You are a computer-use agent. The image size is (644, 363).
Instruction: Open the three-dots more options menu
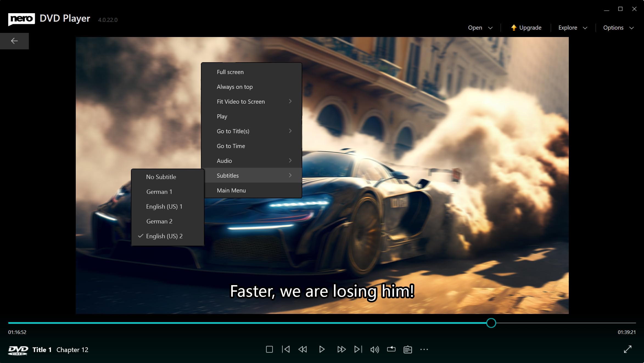click(424, 350)
